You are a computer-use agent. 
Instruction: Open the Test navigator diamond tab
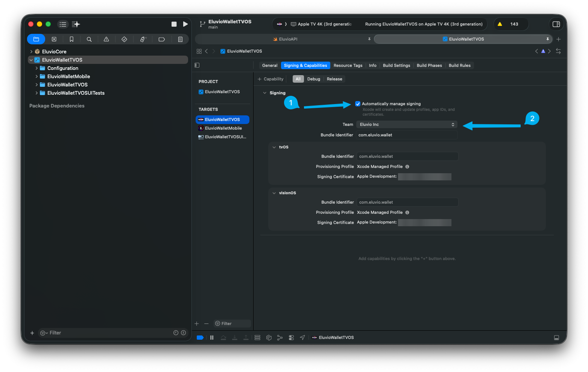coord(124,39)
